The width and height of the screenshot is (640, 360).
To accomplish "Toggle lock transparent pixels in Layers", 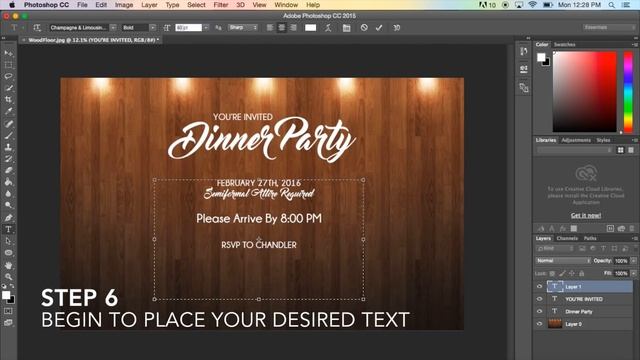I will pyautogui.click(x=552, y=273).
